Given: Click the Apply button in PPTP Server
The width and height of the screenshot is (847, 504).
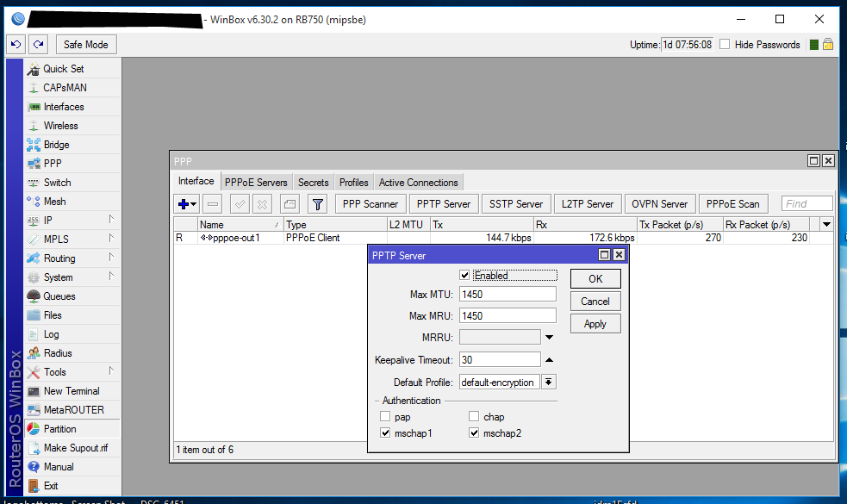Looking at the screenshot, I should (x=595, y=324).
